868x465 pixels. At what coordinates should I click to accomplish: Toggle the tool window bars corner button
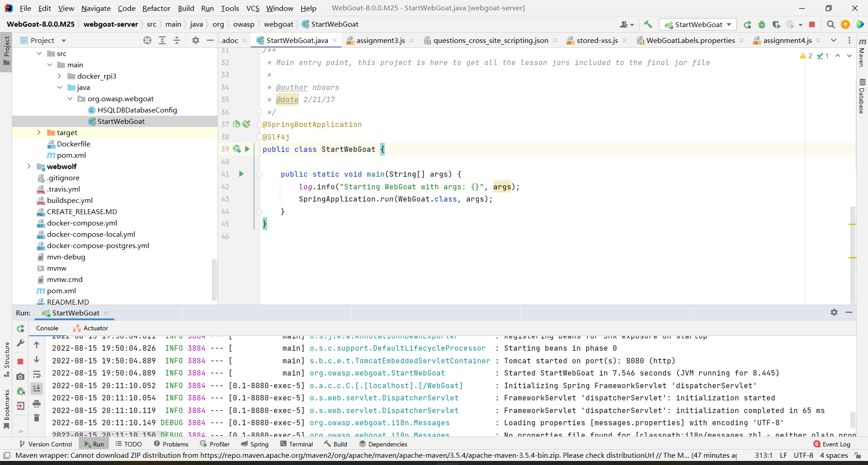pyautogui.click(x=7, y=456)
